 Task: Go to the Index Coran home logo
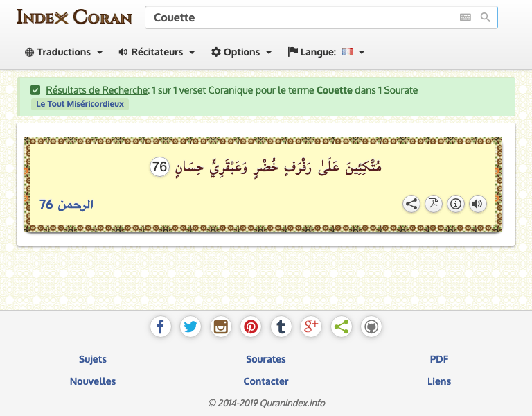pos(74,17)
